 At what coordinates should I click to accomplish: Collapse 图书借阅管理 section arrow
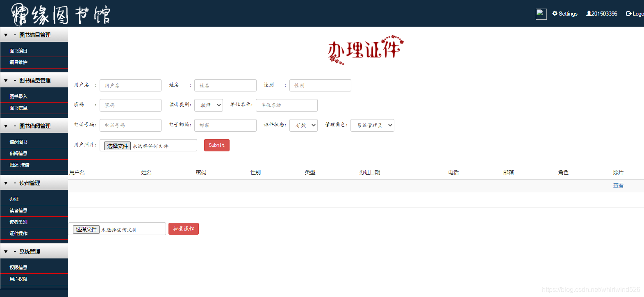pyautogui.click(x=6, y=126)
